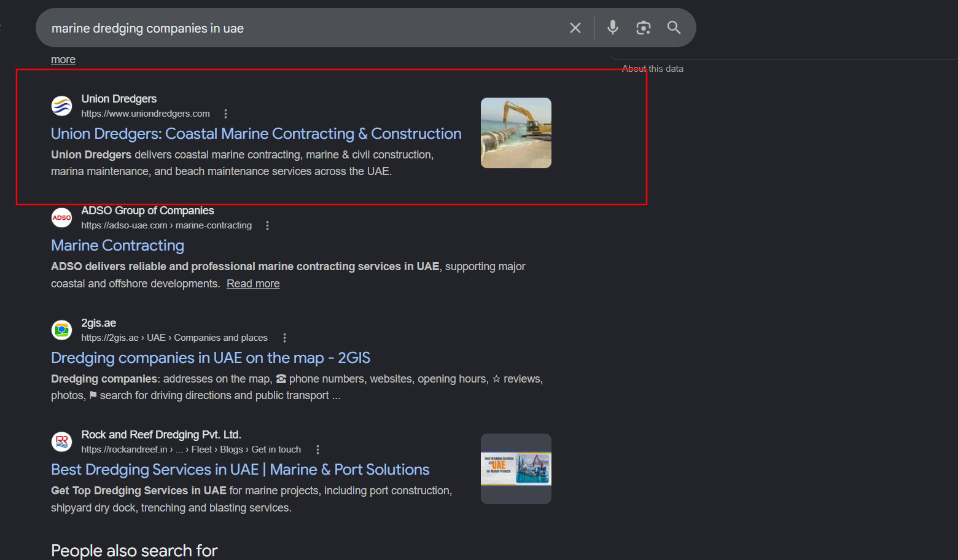The image size is (958, 560).
Task: Click 'Rock and Reef Dredging Pvt. Ltd.' site name
Action: [162, 435]
